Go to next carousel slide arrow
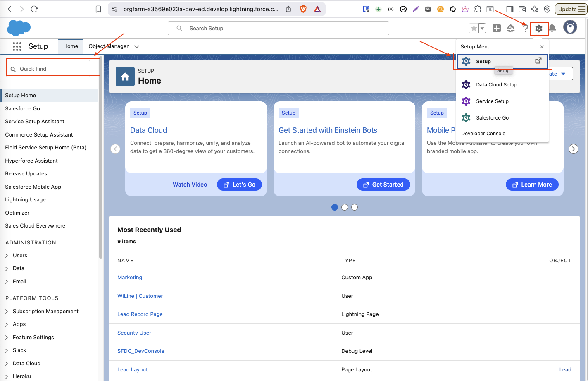The height and width of the screenshot is (381, 588). [573, 149]
